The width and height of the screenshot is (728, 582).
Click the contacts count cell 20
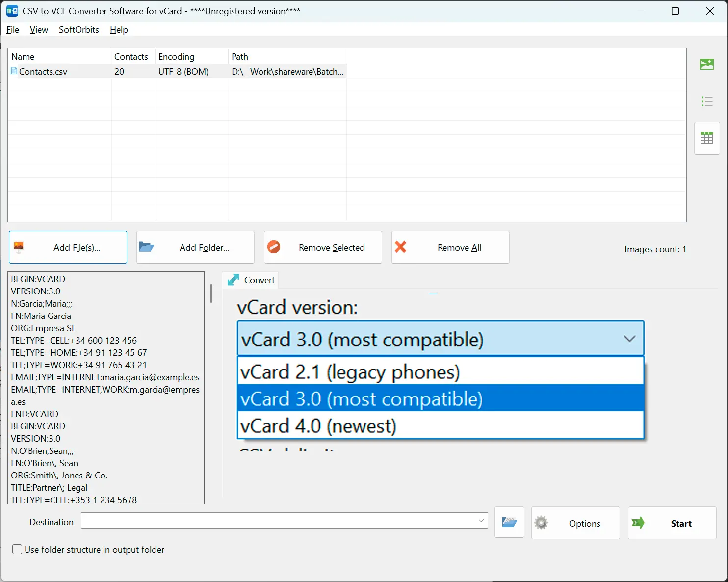pyautogui.click(x=119, y=72)
